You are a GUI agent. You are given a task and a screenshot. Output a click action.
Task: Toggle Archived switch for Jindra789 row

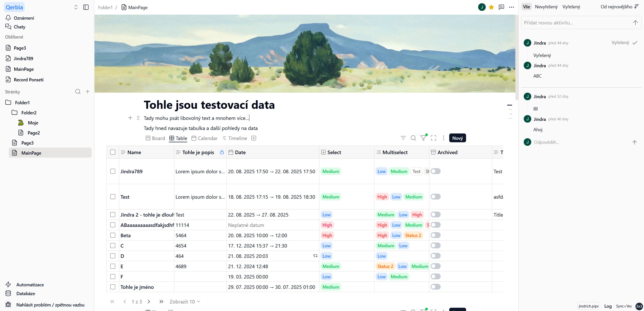pos(435,171)
